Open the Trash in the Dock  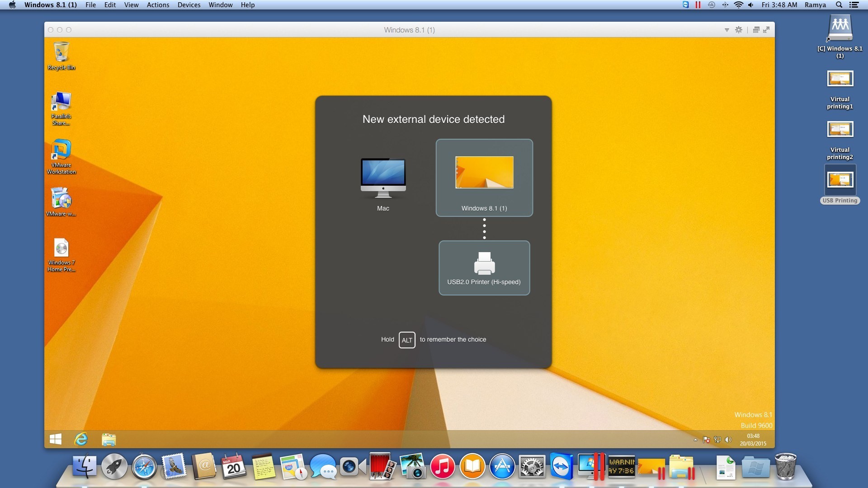[786, 466]
